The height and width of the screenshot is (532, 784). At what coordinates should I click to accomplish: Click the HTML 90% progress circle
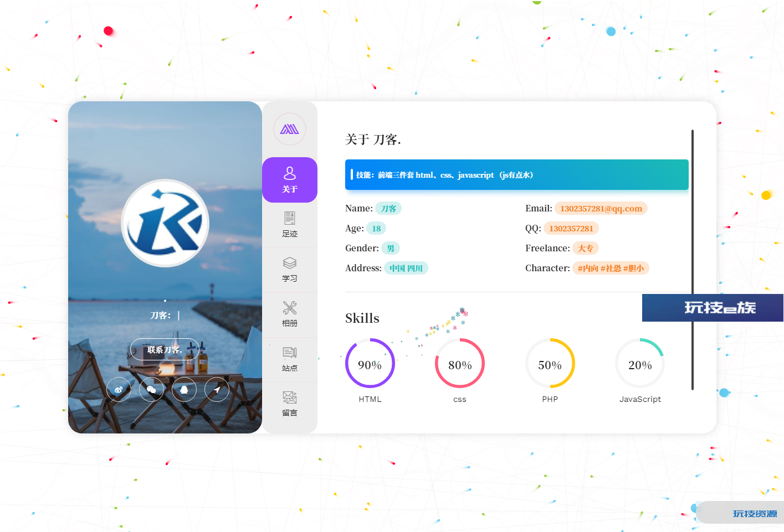[370, 363]
